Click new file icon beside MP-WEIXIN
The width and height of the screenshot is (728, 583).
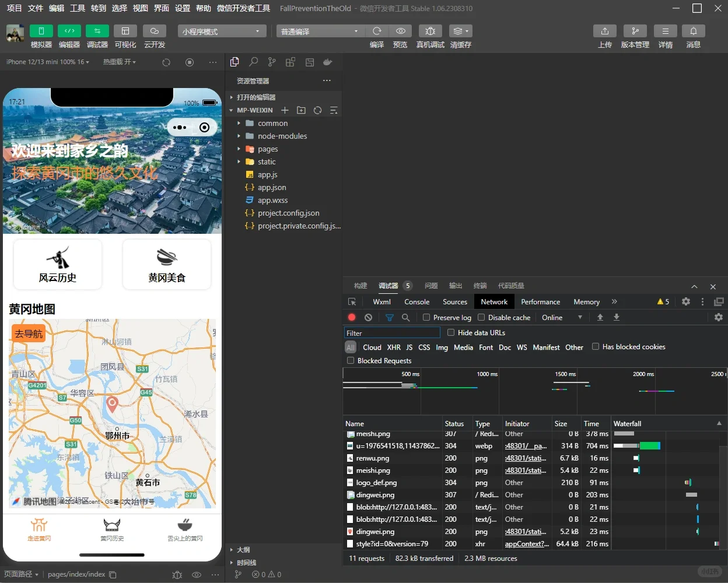[x=285, y=110]
